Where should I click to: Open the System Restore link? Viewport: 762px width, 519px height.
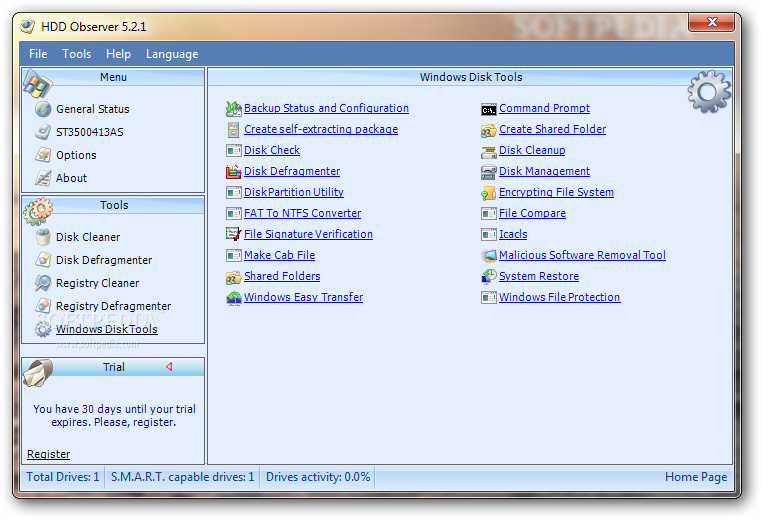click(x=539, y=276)
